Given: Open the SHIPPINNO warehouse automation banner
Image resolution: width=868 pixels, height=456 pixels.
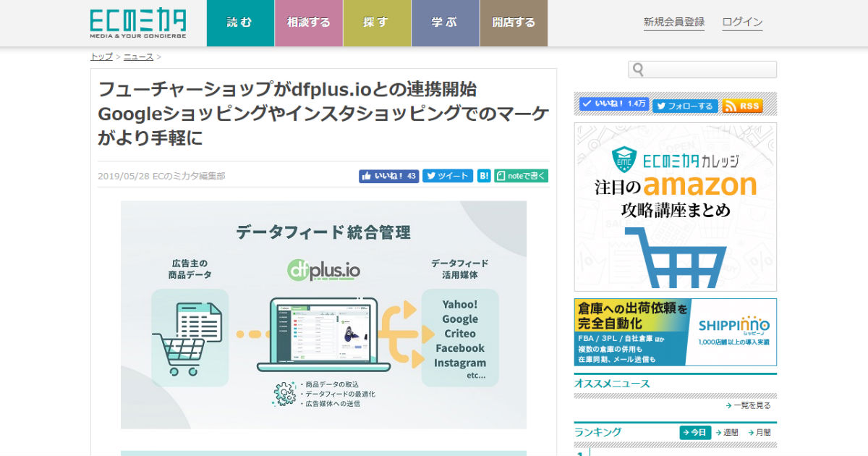Looking at the screenshot, I should (x=676, y=332).
